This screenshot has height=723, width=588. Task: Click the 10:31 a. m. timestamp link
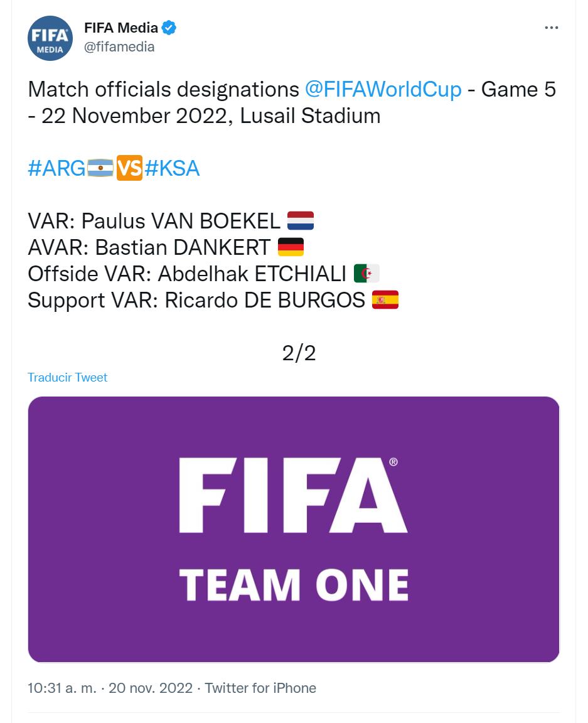point(62,688)
